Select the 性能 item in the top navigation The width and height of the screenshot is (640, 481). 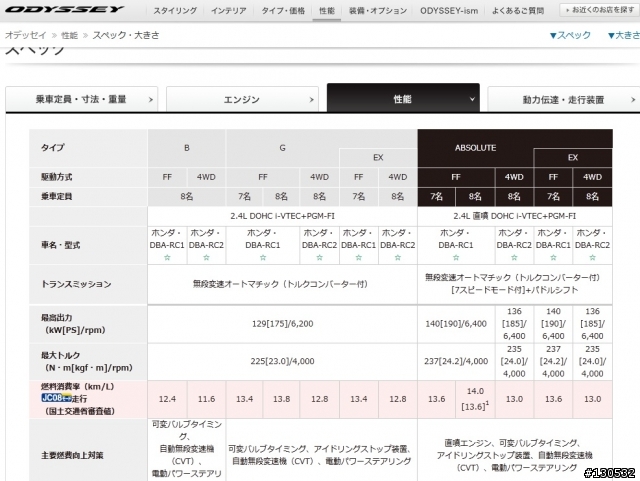[327, 11]
